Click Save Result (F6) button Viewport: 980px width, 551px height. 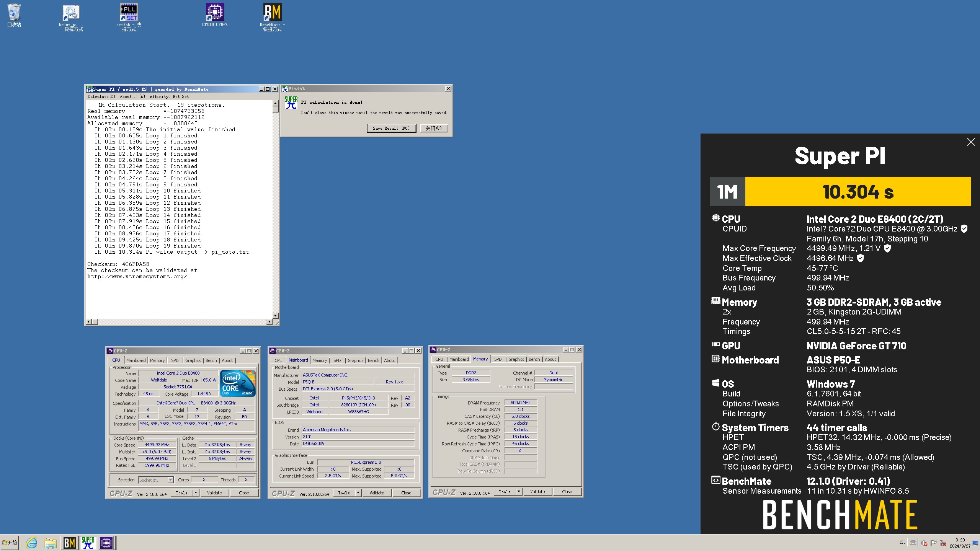pos(391,128)
